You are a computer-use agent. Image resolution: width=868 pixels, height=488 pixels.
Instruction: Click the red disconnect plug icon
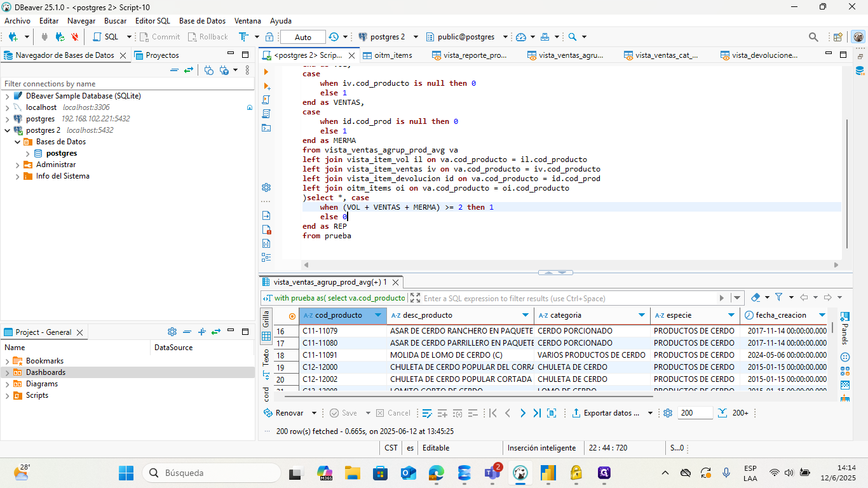tap(74, 37)
